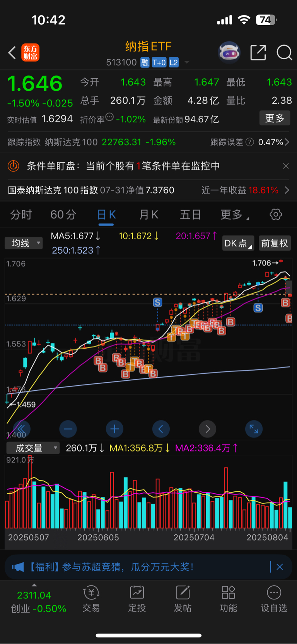Open the search magnifier icon
Screen dimensions: 297x644
(x=284, y=53)
